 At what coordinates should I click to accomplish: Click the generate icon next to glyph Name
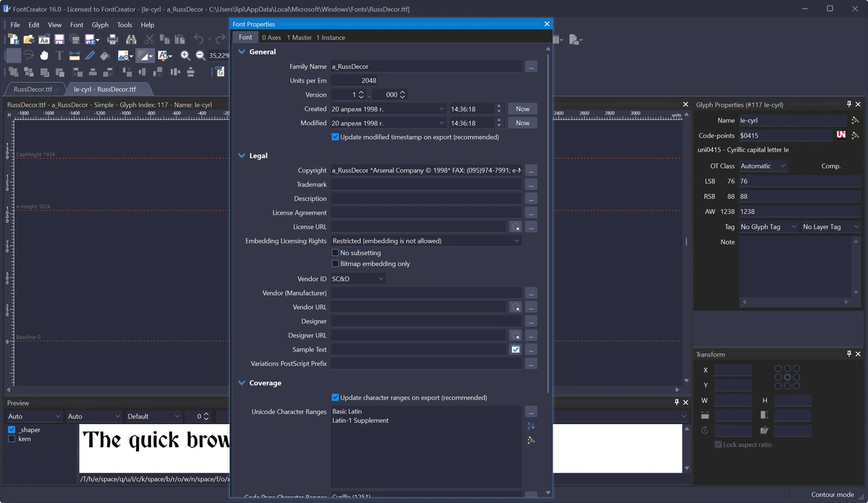855,121
